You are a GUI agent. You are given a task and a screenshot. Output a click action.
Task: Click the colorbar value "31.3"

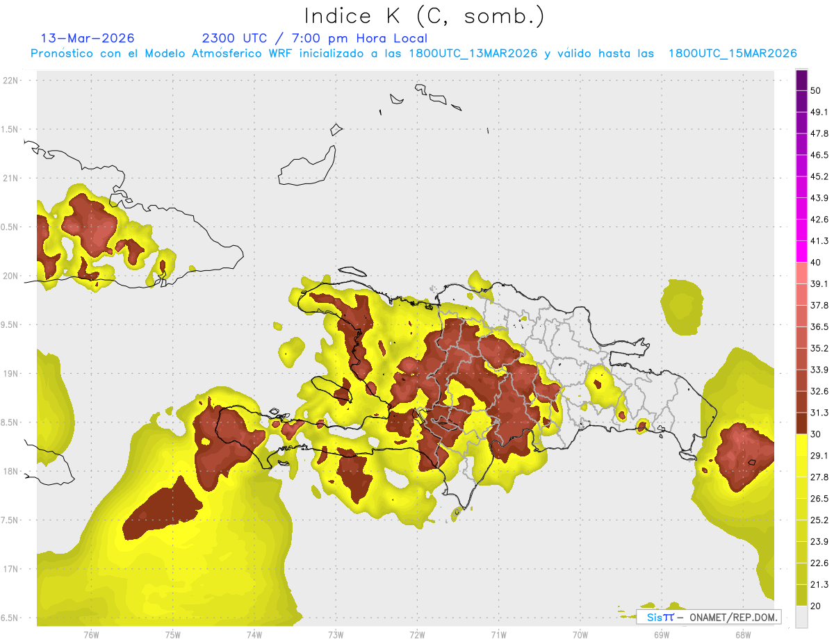tap(819, 413)
